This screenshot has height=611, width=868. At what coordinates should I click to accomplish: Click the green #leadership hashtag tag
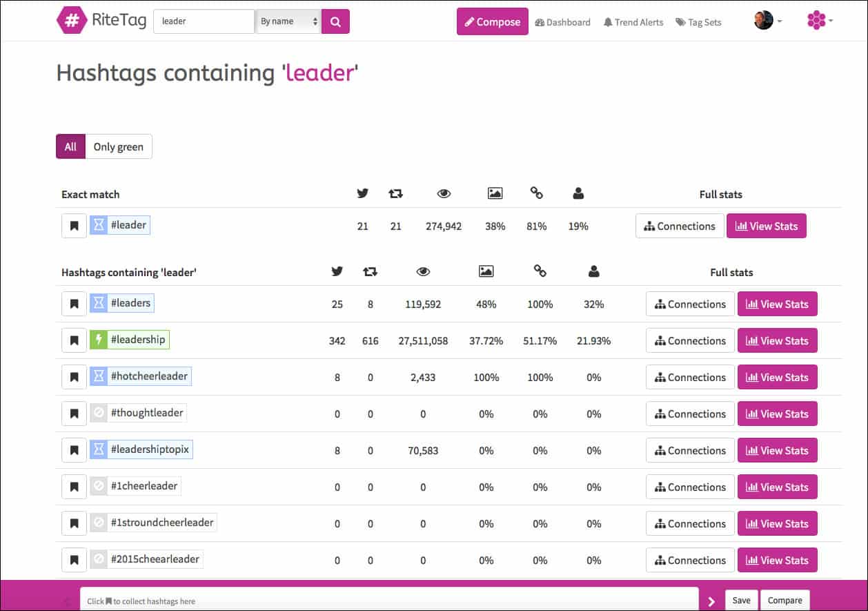click(x=129, y=339)
